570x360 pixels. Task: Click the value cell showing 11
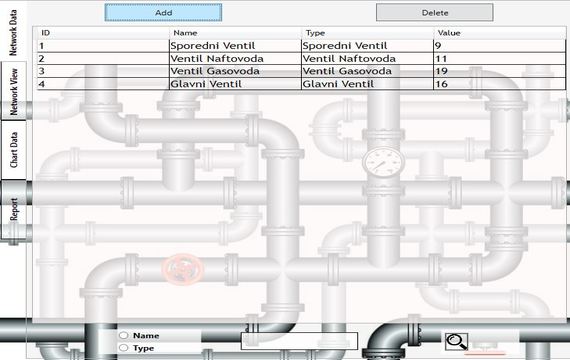(499, 59)
